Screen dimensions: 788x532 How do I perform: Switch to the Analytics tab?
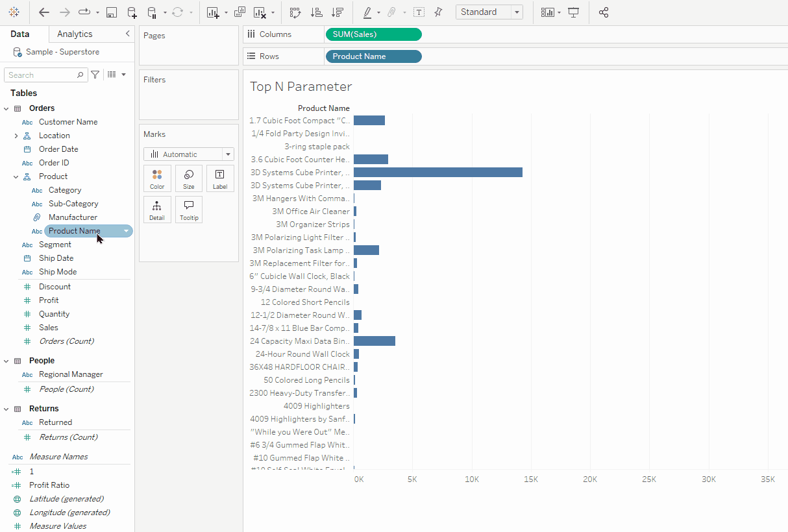75,34
